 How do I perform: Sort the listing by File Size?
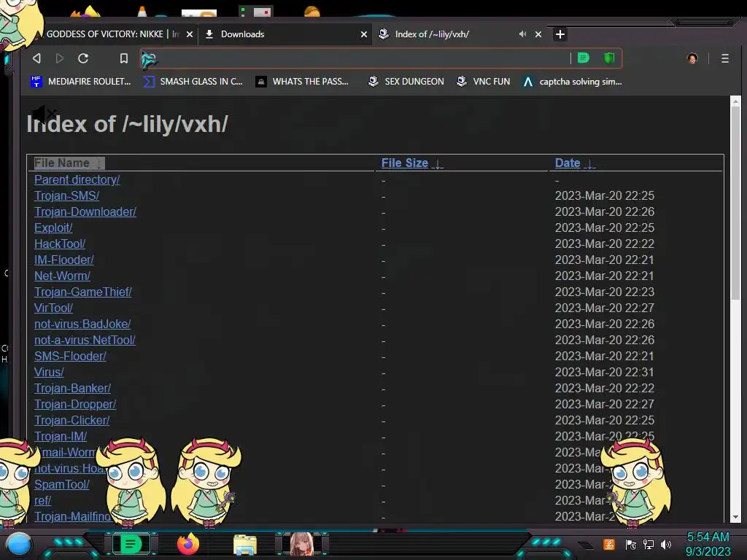point(411,163)
